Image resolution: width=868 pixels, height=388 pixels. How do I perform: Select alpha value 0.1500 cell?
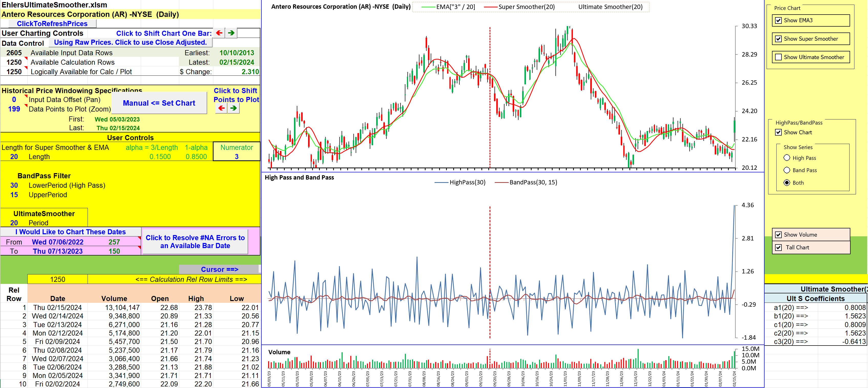pyautogui.click(x=160, y=157)
